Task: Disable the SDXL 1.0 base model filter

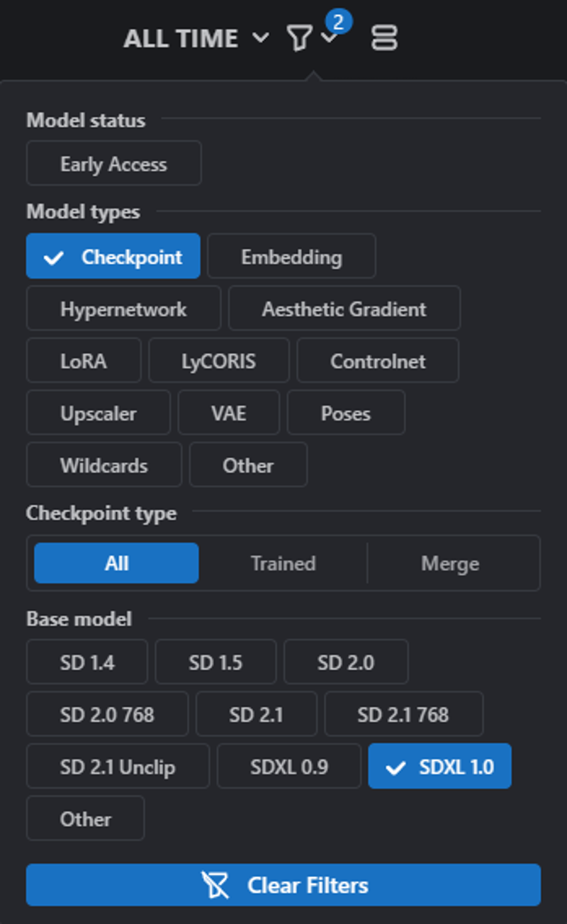Action: [x=439, y=766]
